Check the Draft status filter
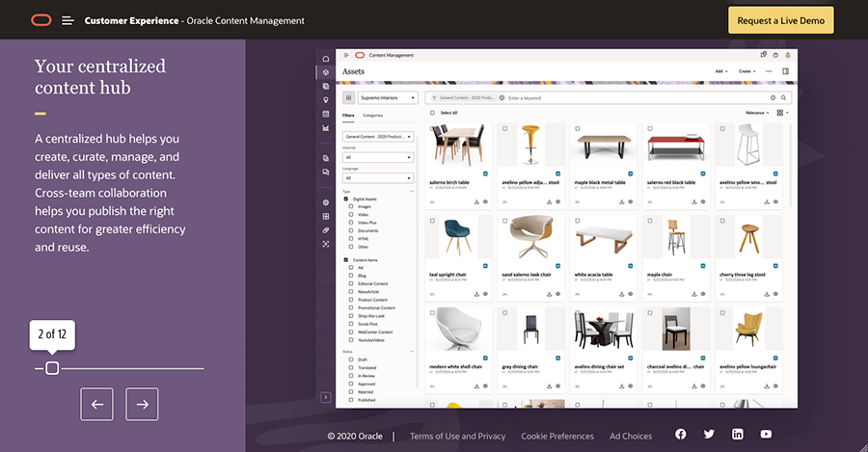 coord(351,359)
